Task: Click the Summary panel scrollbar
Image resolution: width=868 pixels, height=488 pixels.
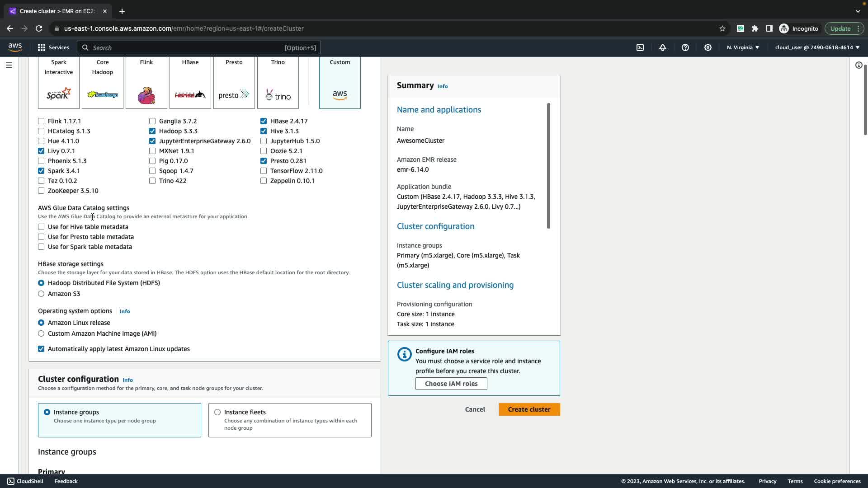Action: pyautogui.click(x=548, y=165)
